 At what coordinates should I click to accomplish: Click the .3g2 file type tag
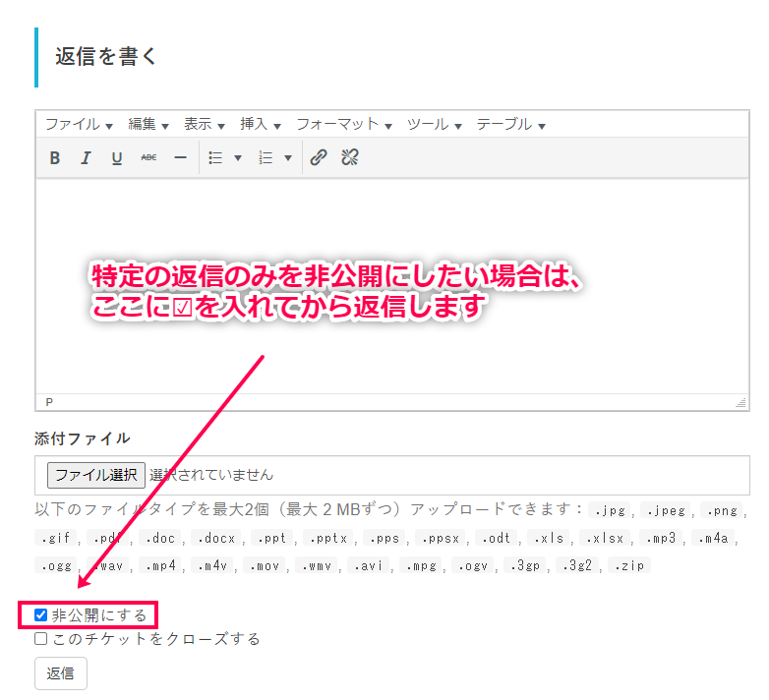(x=577, y=565)
